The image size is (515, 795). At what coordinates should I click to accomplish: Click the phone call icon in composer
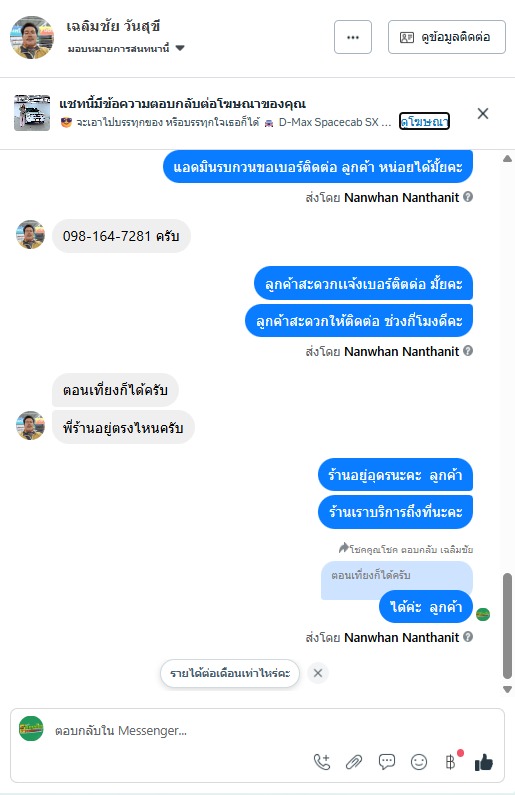(x=322, y=762)
